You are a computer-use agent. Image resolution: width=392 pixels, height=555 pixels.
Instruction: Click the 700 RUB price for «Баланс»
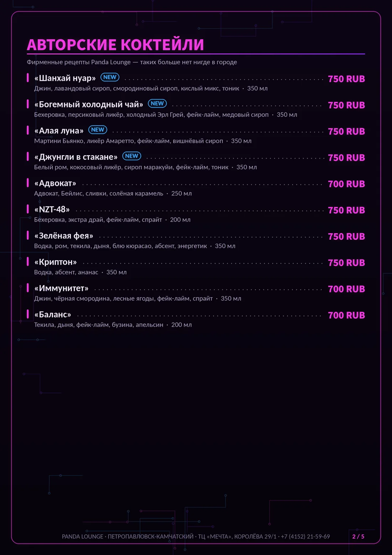pyautogui.click(x=346, y=315)
